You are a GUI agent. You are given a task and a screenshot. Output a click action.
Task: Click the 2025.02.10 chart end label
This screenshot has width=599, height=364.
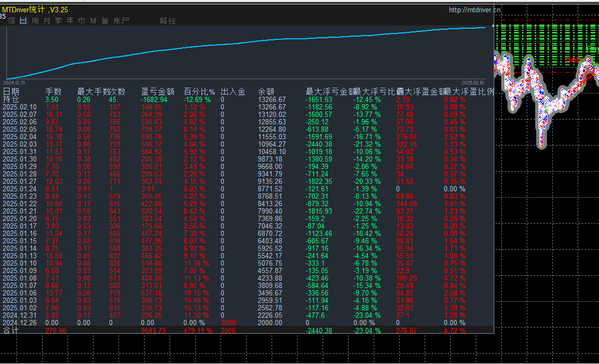pos(473,82)
